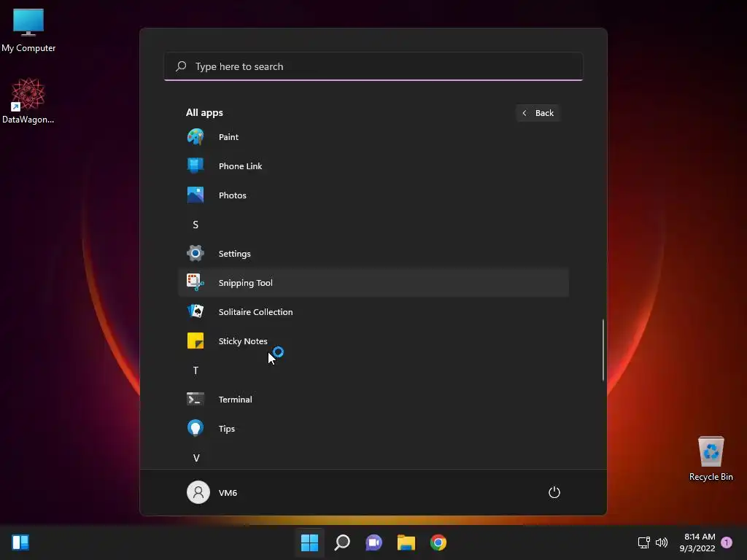Viewport: 747px width, 560px height.
Task: Launch the Snipping Tool icon
Action: click(196, 282)
